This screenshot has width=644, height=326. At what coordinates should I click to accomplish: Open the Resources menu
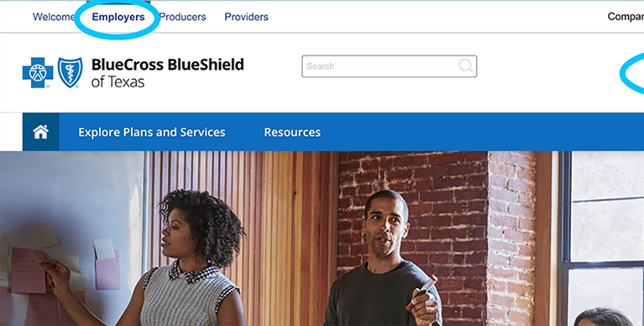point(292,132)
